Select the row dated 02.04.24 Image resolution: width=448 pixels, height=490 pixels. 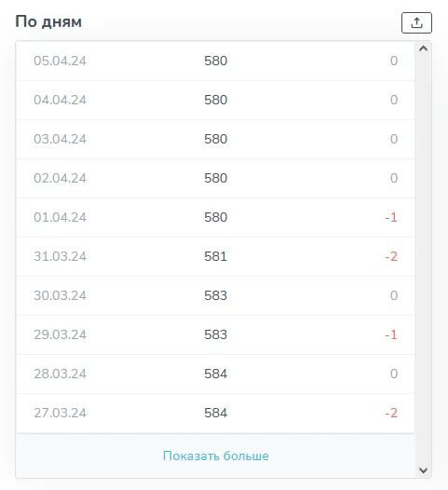[x=215, y=178]
